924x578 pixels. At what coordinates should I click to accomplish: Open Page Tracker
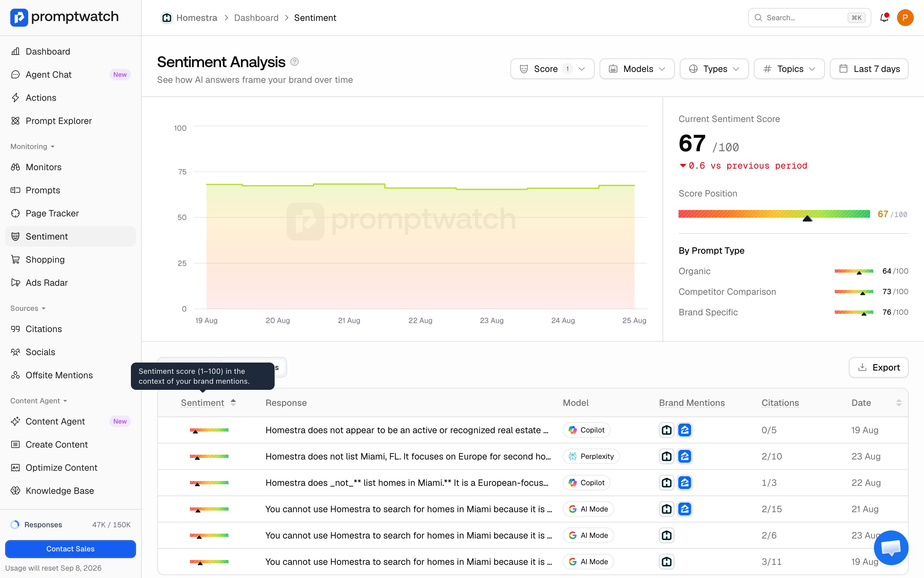pos(71,213)
